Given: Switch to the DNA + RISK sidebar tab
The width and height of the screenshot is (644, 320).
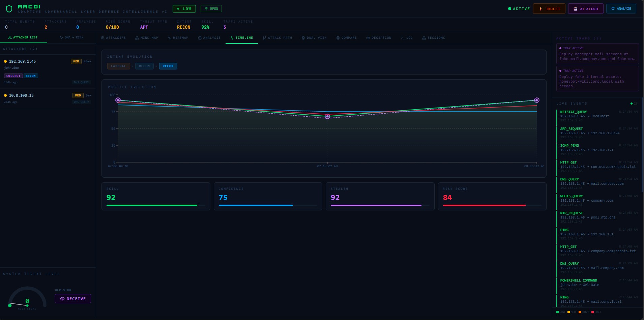Looking at the screenshot, I should click(x=71, y=37).
